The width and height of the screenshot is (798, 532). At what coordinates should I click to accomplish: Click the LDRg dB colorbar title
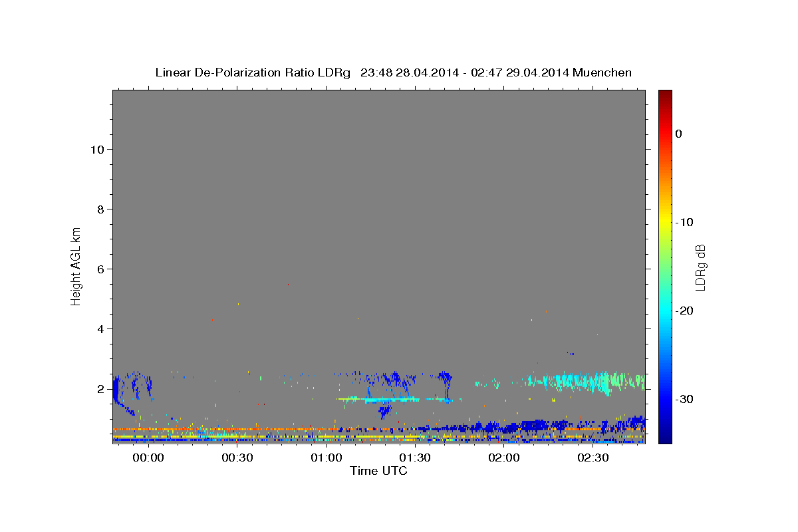(x=700, y=267)
